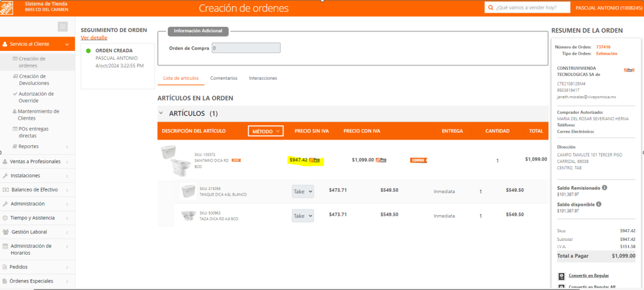Click $473.71 price in TANQUE DICA row
The width and height of the screenshot is (644, 290).
tap(338, 190)
